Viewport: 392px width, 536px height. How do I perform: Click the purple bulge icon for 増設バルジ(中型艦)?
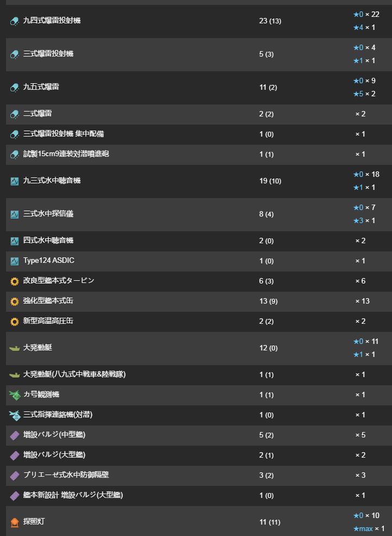14,435
